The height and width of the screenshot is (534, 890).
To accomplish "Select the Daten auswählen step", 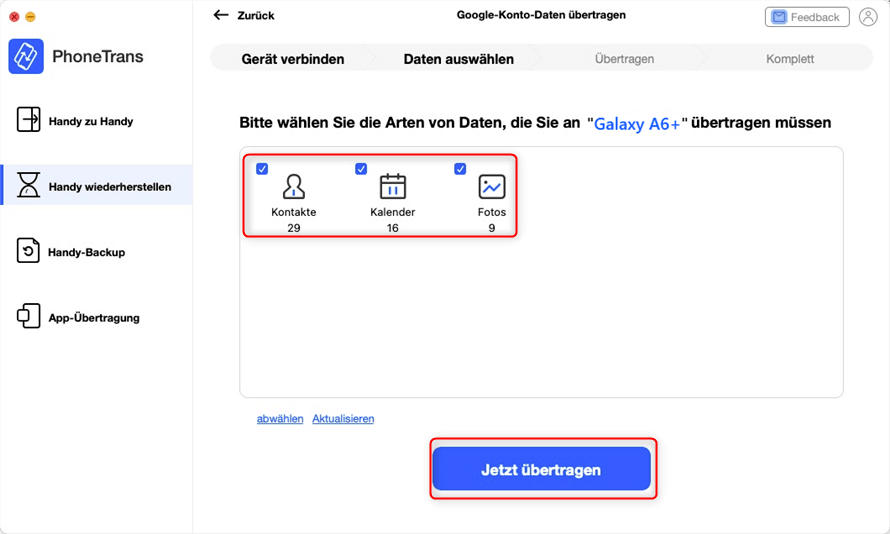I will tap(459, 59).
